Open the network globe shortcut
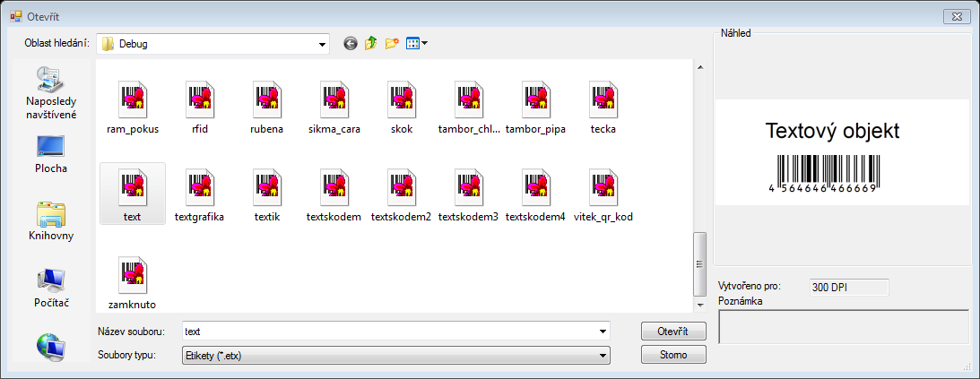 point(51,348)
